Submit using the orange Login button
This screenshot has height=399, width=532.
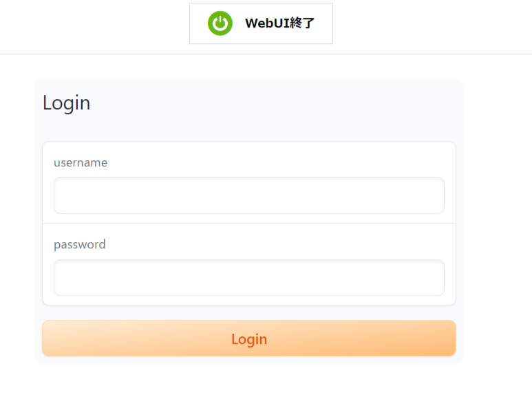tap(249, 338)
